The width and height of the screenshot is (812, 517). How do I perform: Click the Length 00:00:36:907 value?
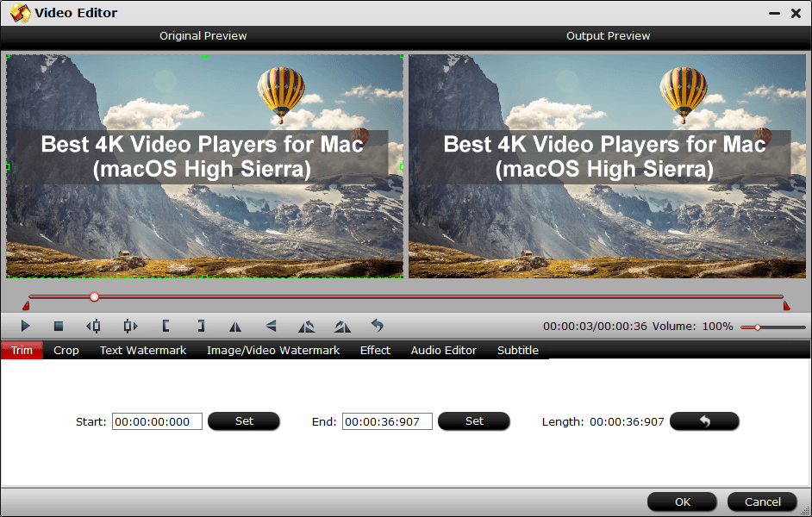click(627, 421)
